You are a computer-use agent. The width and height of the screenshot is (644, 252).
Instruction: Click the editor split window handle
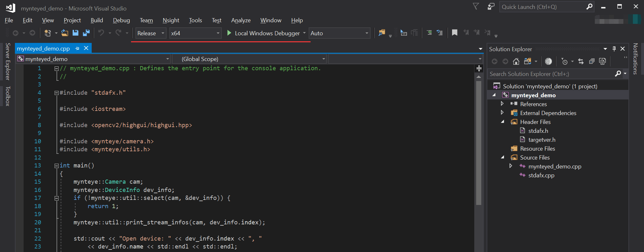pyautogui.click(x=479, y=68)
